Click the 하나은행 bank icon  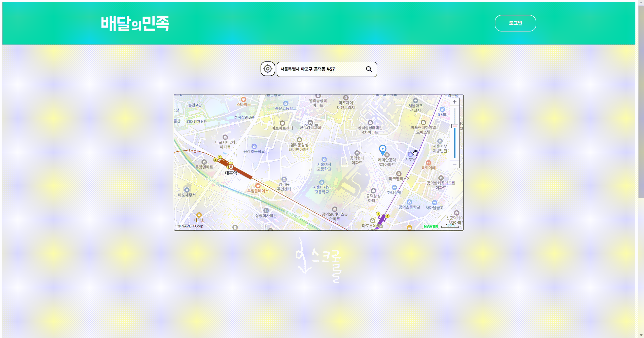pyautogui.click(x=394, y=188)
